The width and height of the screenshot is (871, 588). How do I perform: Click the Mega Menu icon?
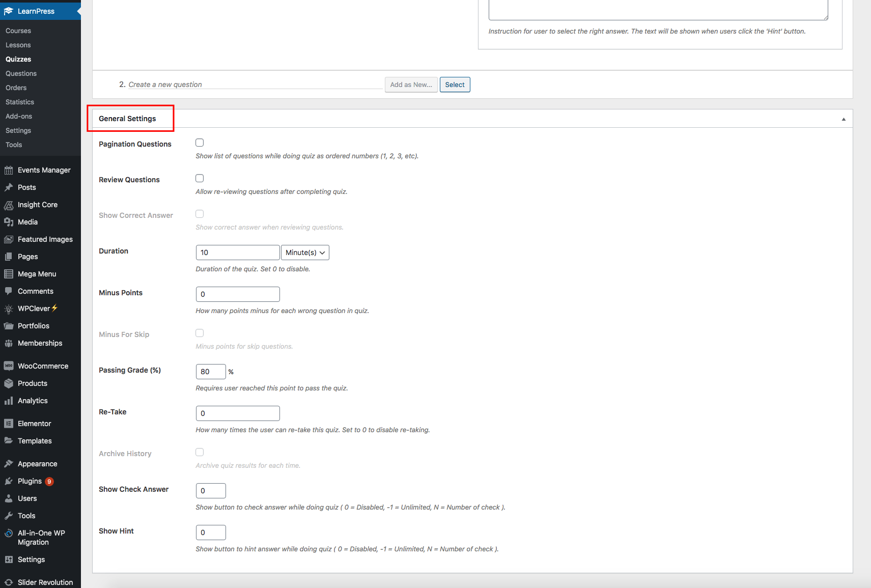tap(9, 274)
